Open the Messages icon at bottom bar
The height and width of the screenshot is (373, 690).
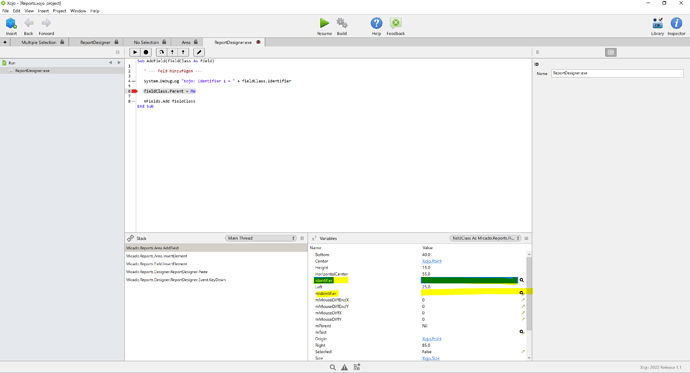[x=357, y=367]
